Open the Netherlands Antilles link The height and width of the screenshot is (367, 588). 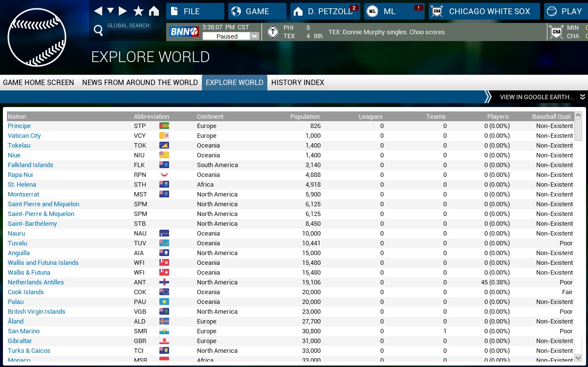pyautogui.click(x=36, y=282)
